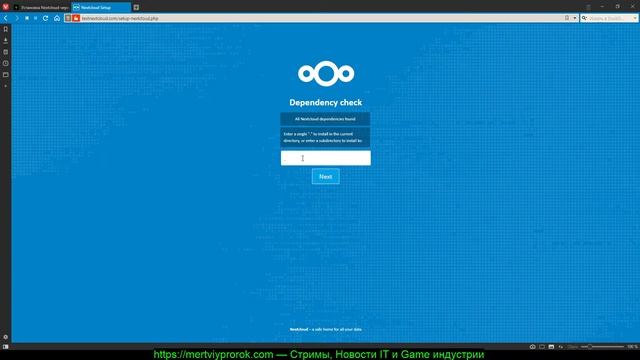Adjust the page zoom slider
640x360 pixels.
click(602, 347)
